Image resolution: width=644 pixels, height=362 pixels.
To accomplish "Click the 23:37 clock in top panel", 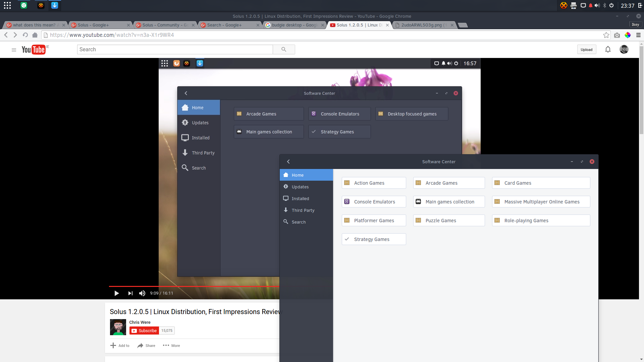I will (x=627, y=5).
